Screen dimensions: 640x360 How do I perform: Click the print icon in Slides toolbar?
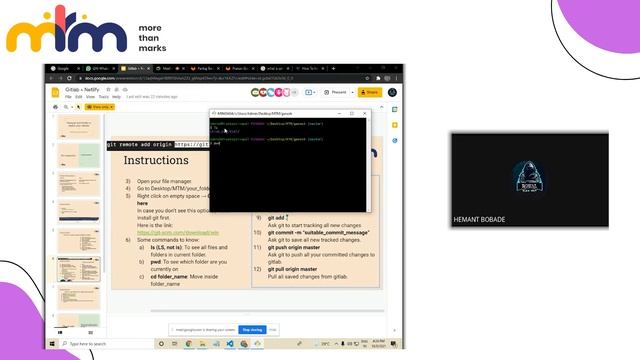(x=56, y=107)
